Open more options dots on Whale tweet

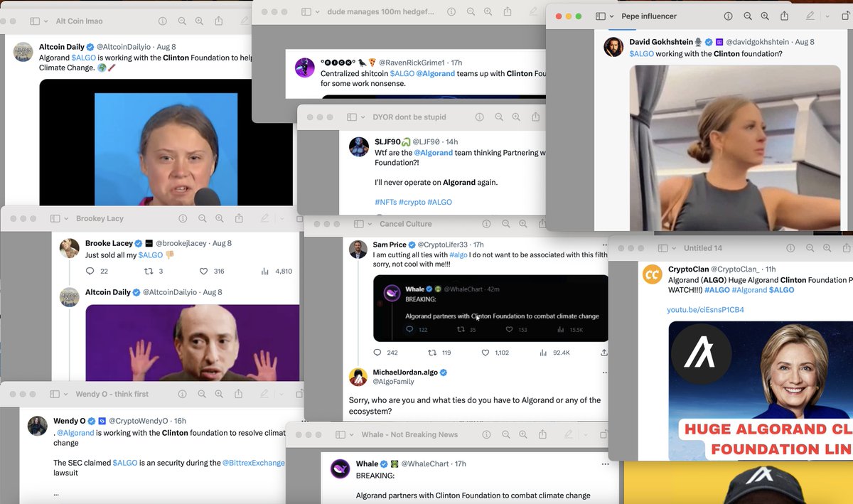(605, 463)
